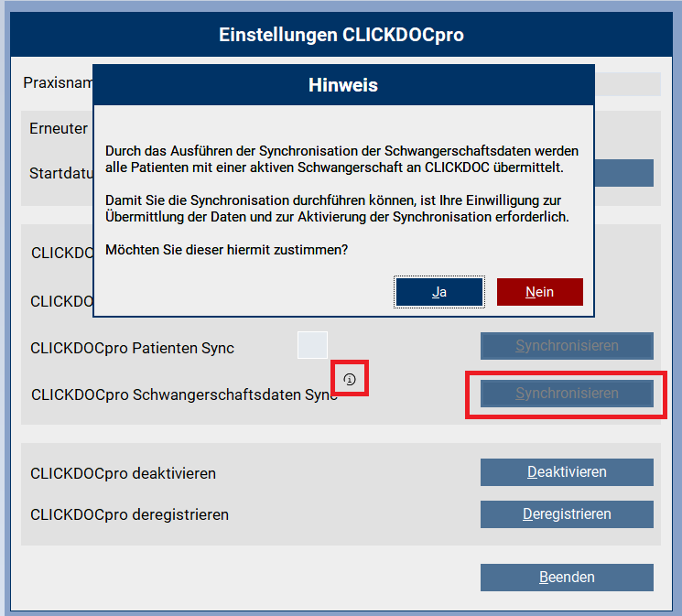
Task: Confirm consent with the Ja button
Action: coord(439,292)
